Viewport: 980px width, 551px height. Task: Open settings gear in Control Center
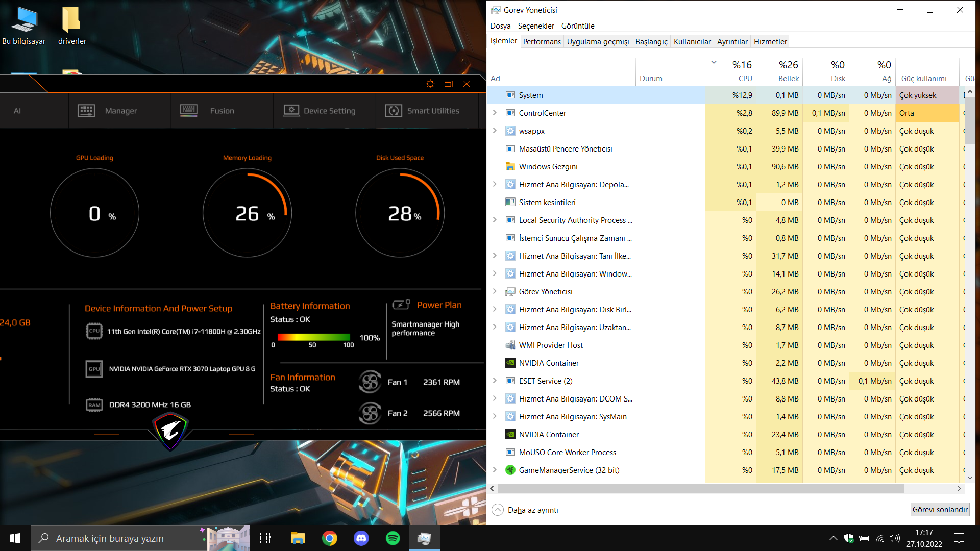[x=430, y=84]
